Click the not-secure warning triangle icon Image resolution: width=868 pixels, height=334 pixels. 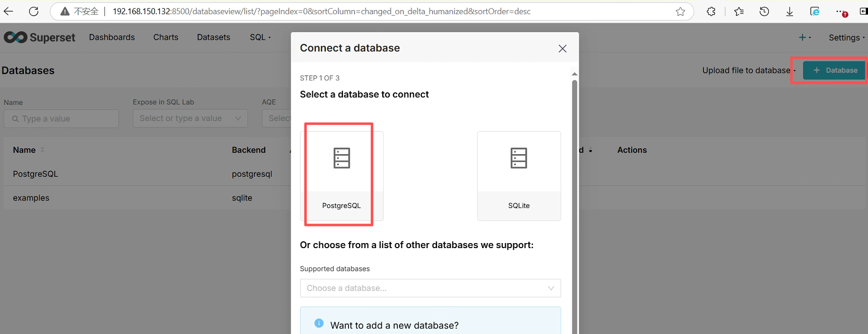click(65, 11)
